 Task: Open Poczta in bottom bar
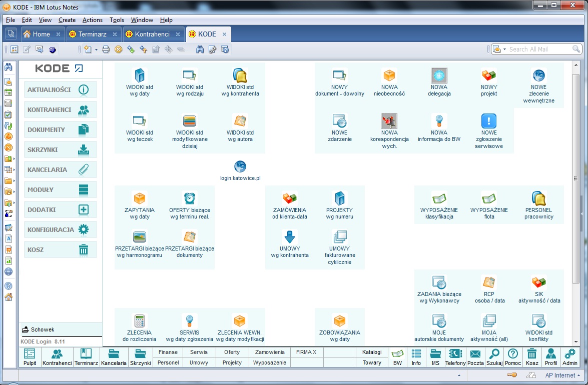[x=475, y=357]
